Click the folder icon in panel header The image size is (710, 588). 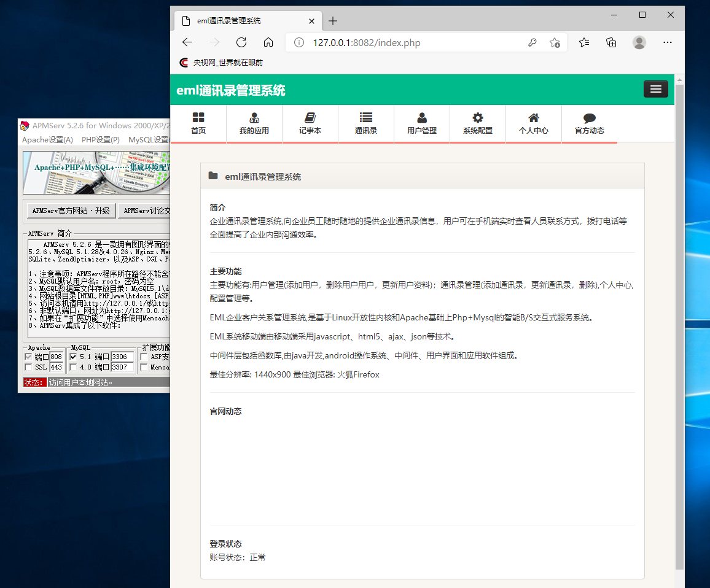[x=213, y=176]
